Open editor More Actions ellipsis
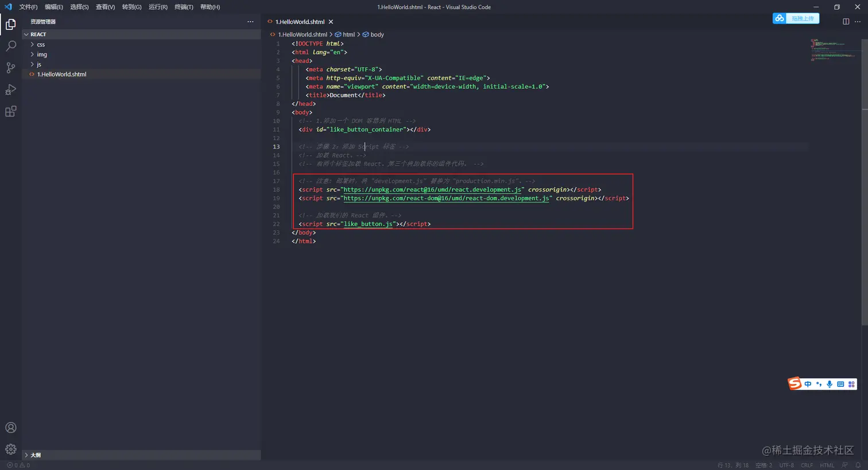 click(x=858, y=22)
